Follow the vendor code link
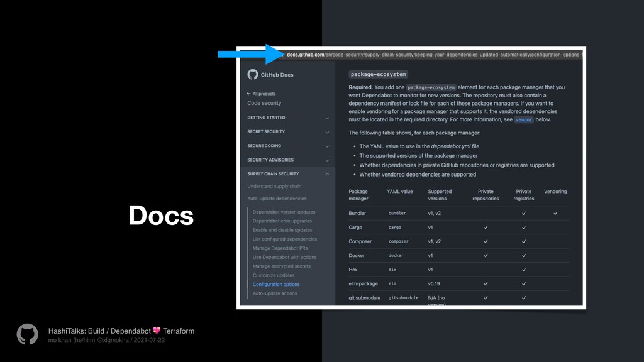Viewport: 644px width, 362px height. click(x=524, y=119)
